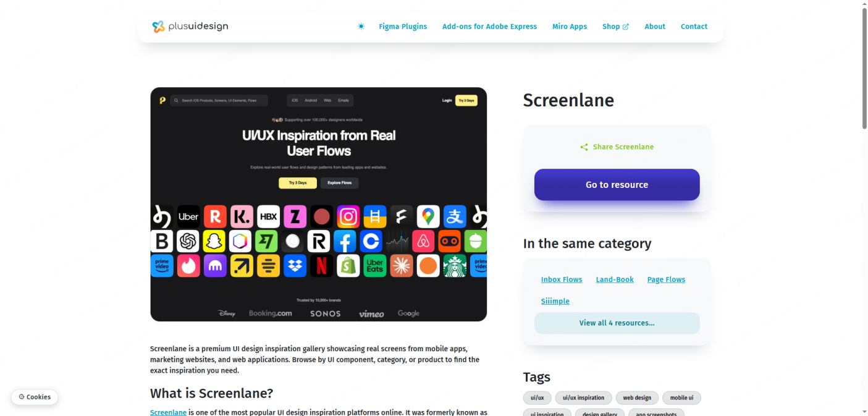Click the "In the same category" heading
The width and height of the screenshot is (868, 416).
[587, 244]
